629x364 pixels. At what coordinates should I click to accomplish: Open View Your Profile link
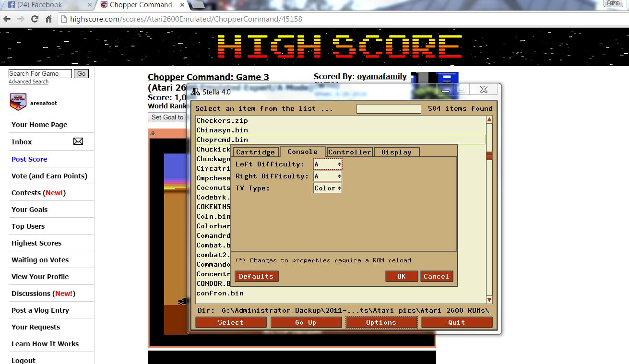pyautogui.click(x=40, y=277)
